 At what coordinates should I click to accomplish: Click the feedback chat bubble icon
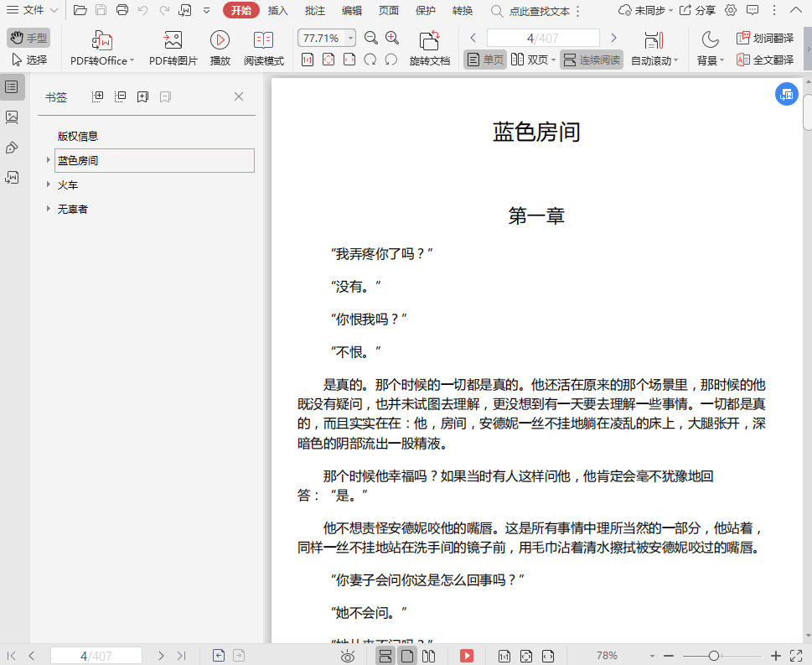[753, 10]
